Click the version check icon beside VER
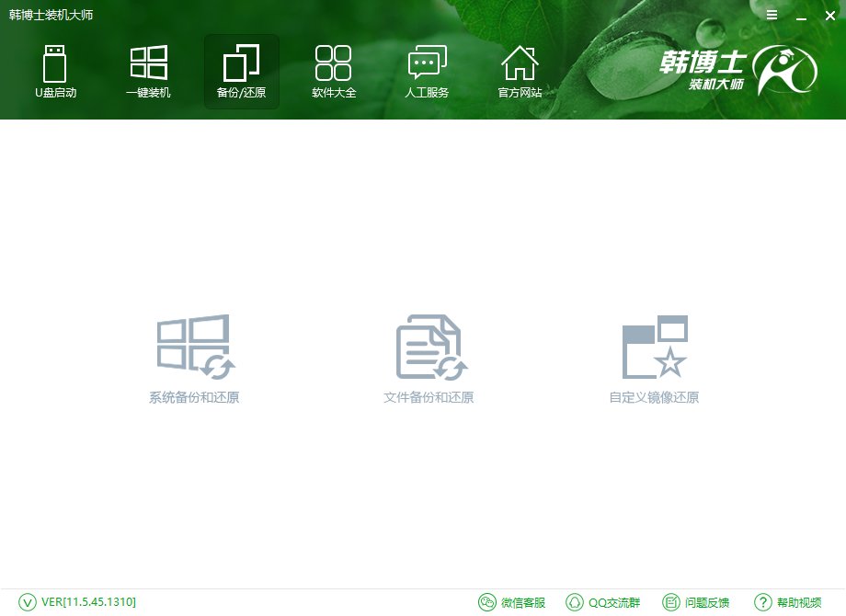The width and height of the screenshot is (846, 616). point(28,602)
